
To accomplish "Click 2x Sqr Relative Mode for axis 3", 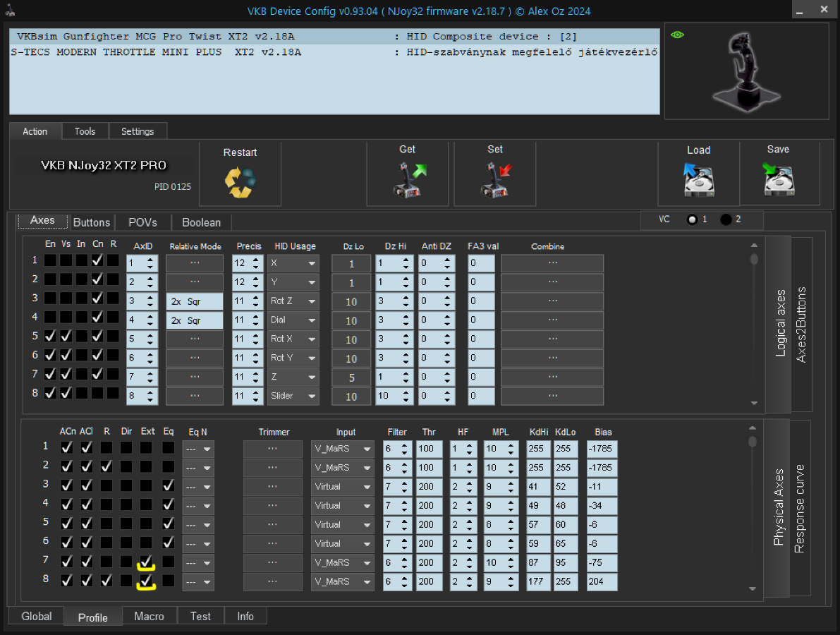I will 195,301.
